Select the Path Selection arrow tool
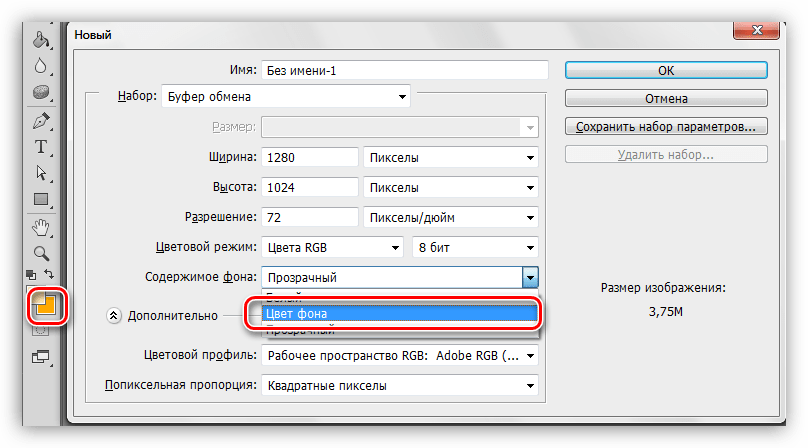The image size is (808, 448). (x=41, y=173)
